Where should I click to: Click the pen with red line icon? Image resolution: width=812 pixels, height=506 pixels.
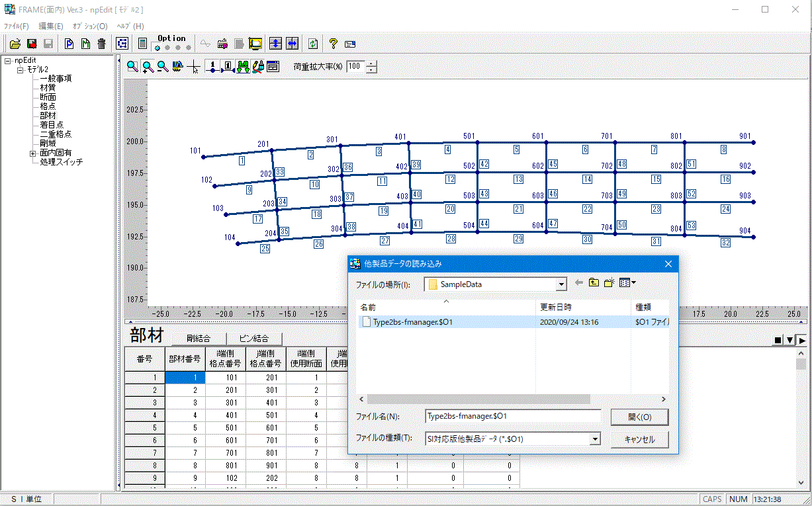coord(258,66)
